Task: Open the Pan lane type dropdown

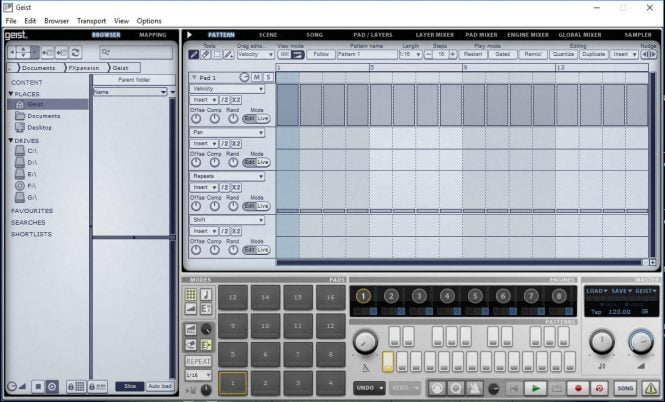Action: pos(227,132)
